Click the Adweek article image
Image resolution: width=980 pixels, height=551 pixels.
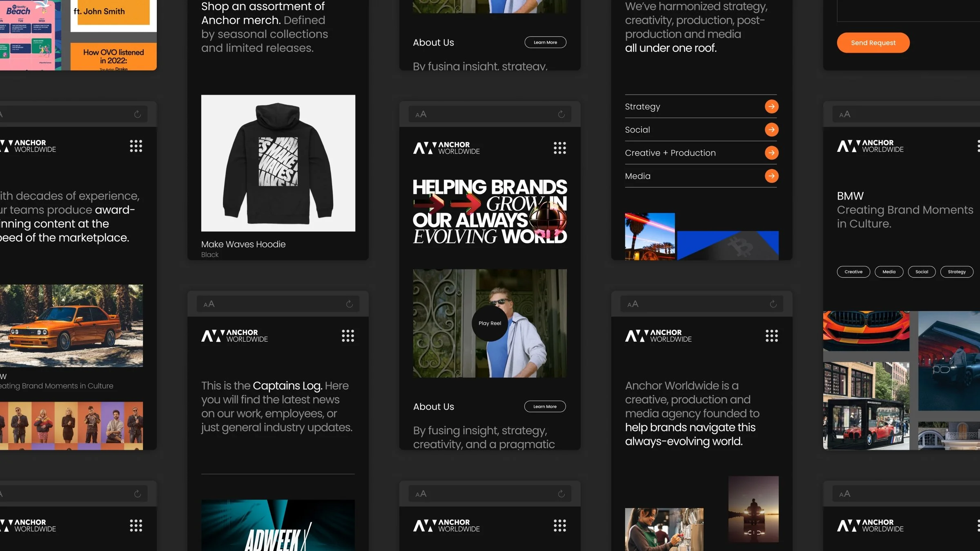click(x=278, y=525)
